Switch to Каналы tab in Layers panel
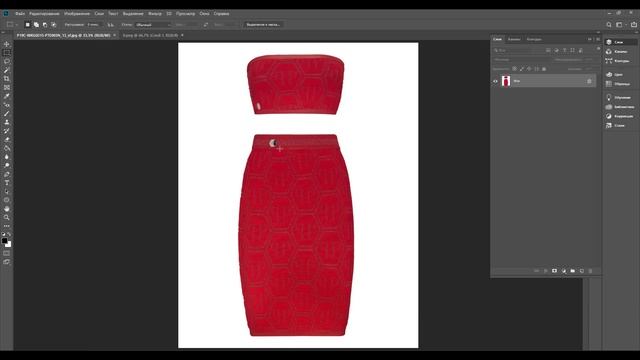The height and width of the screenshot is (360, 640). pyautogui.click(x=513, y=39)
